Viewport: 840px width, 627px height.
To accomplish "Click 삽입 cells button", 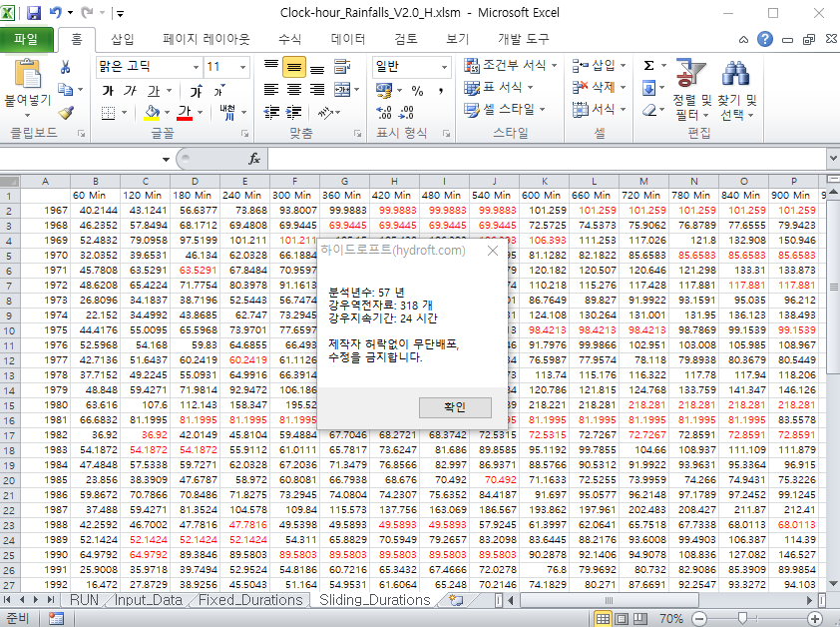I will coord(599,66).
